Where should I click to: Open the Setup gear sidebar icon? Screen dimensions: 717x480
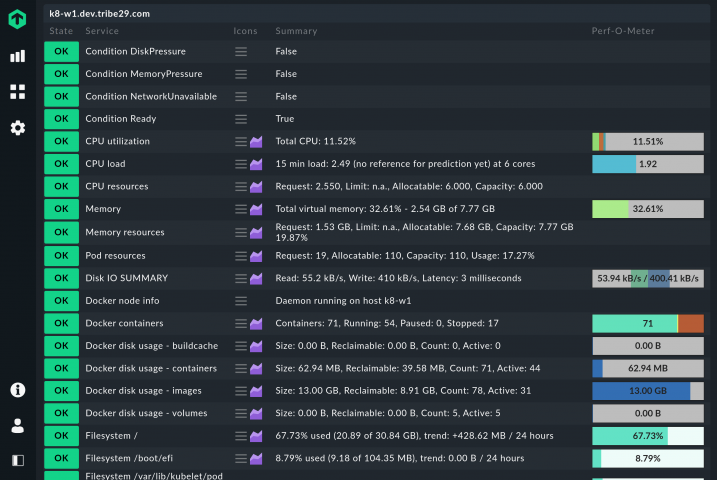(x=17, y=128)
